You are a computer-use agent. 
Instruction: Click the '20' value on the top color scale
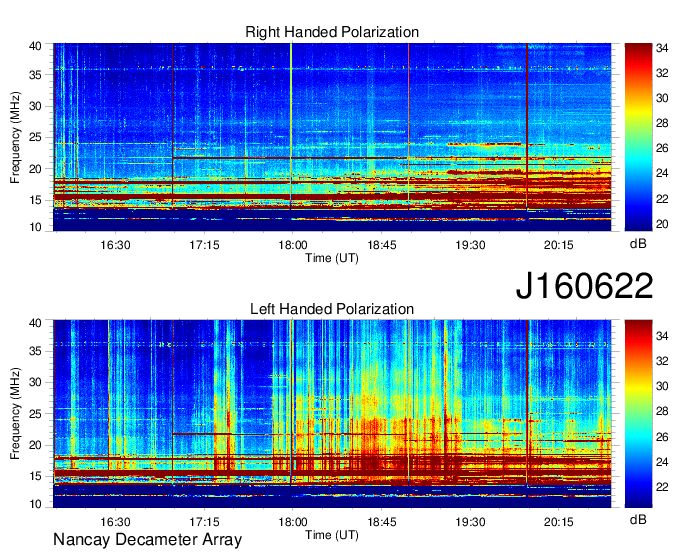[662, 224]
